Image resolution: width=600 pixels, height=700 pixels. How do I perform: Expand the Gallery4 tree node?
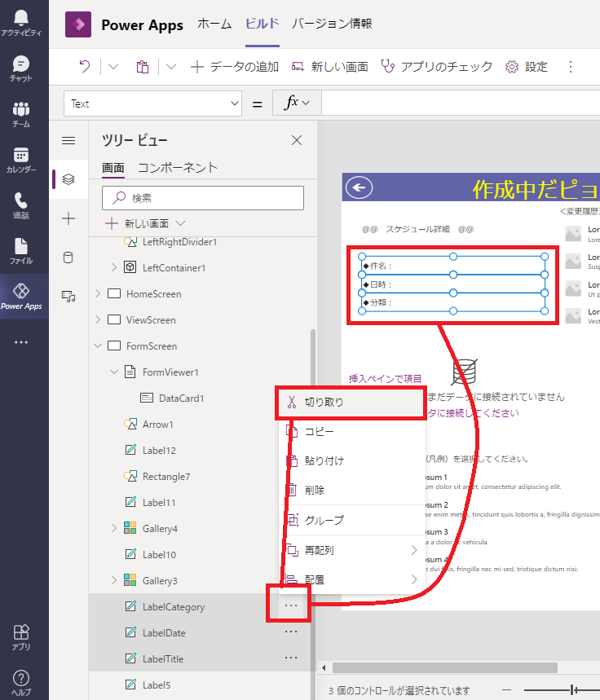(x=114, y=529)
